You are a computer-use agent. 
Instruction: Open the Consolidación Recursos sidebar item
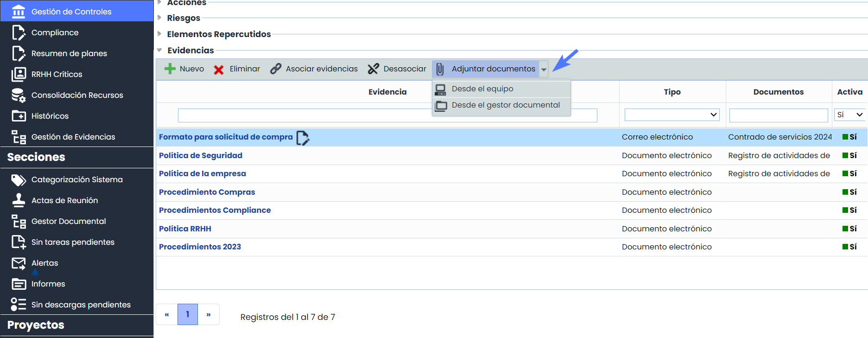77,95
